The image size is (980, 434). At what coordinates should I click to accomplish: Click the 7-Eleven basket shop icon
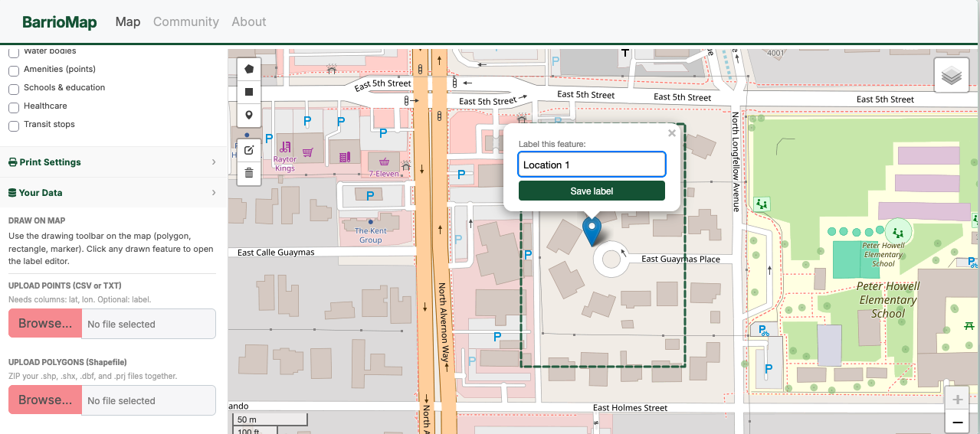383,162
